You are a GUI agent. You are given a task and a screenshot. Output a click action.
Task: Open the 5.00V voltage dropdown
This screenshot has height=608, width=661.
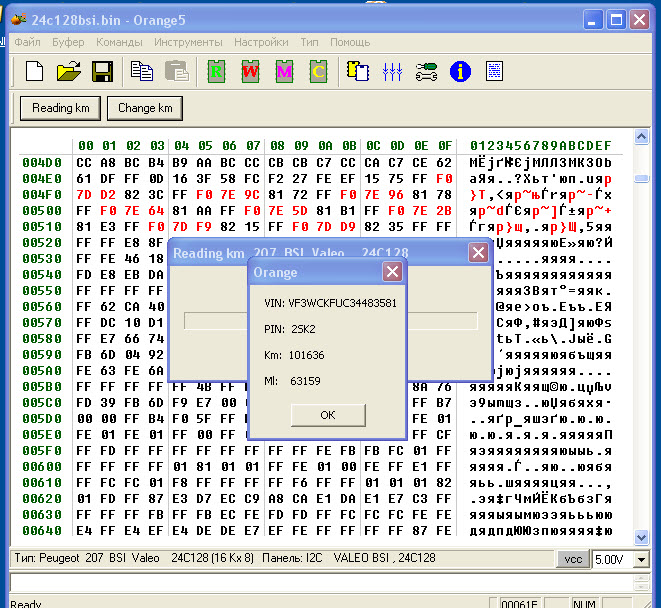[x=642, y=560]
